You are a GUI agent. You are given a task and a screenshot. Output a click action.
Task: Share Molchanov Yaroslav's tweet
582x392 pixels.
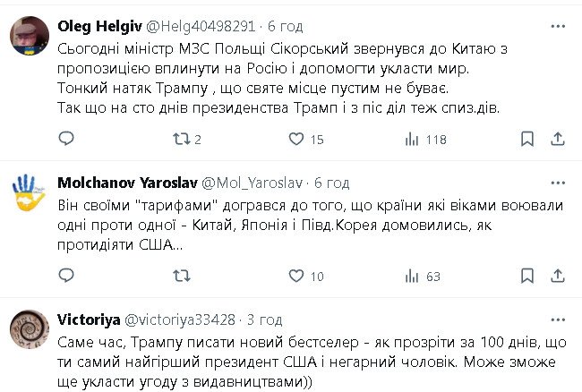[x=560, y=277]
